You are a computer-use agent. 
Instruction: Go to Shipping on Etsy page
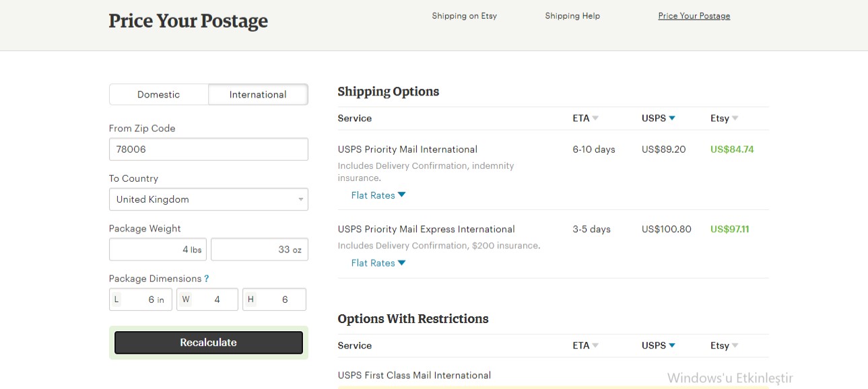click(464, 16)
